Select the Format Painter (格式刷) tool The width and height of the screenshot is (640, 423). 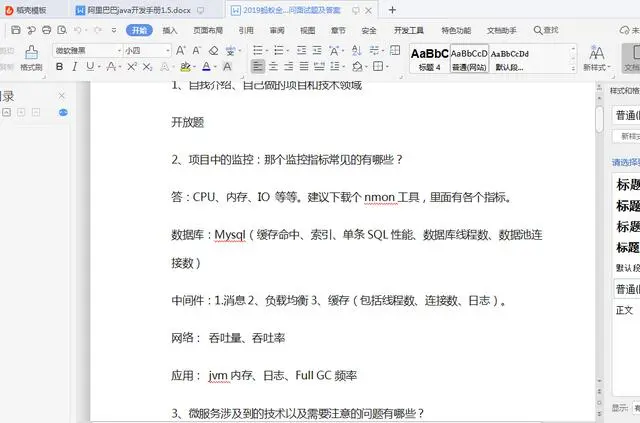tap(31, 58)
